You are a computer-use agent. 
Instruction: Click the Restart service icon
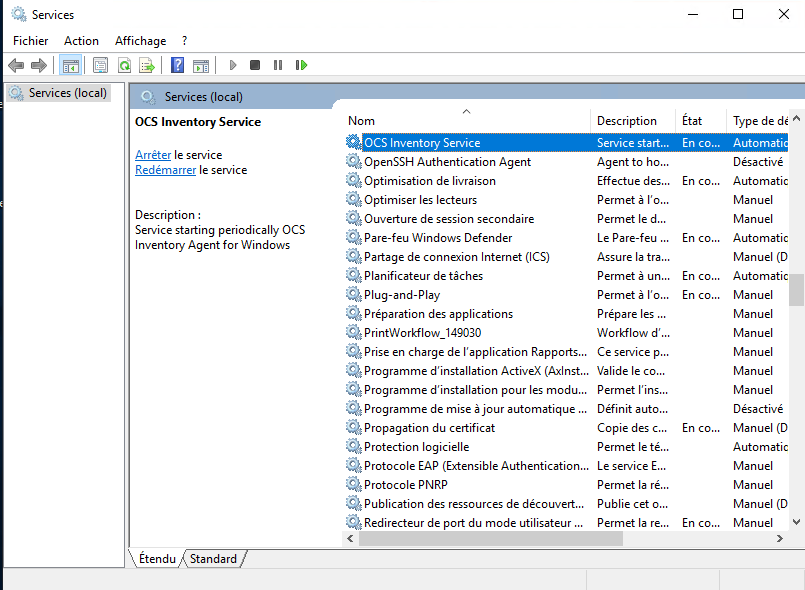(301, 65)
